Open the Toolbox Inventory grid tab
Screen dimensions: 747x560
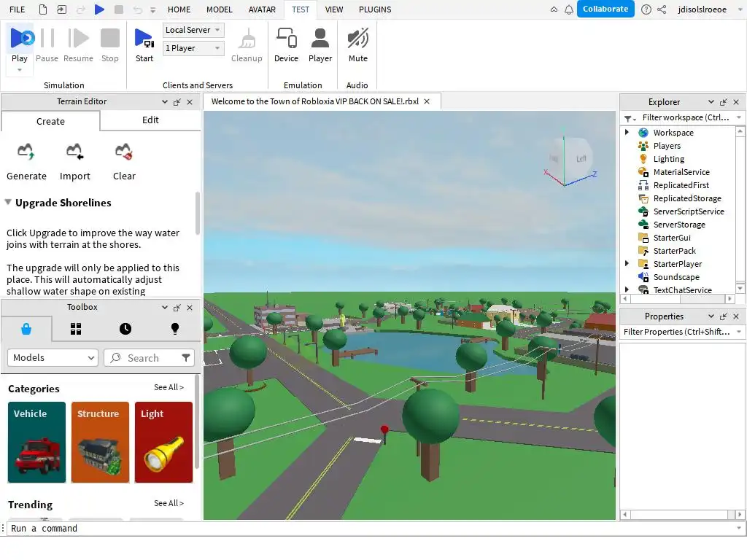click(76, 329)
